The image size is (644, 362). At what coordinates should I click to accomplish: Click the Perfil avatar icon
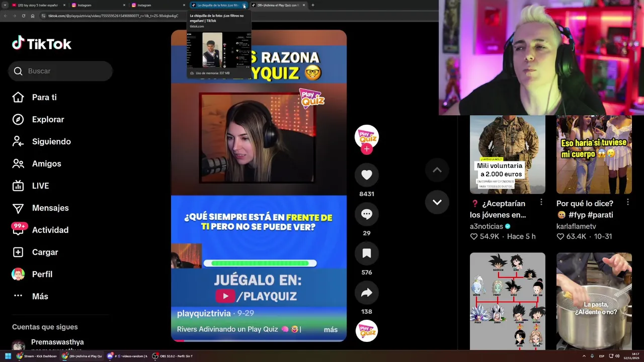point(18,274)
